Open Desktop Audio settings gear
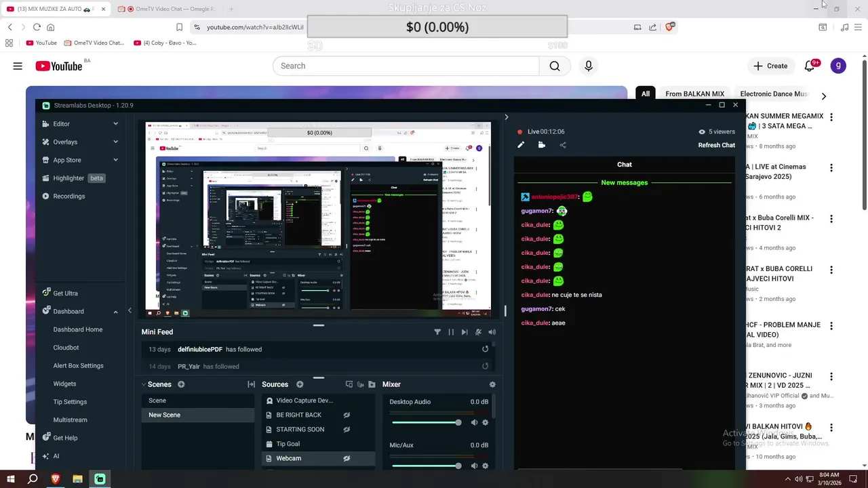This screenshot has height=488, width=868. click(x=485, y=423)
